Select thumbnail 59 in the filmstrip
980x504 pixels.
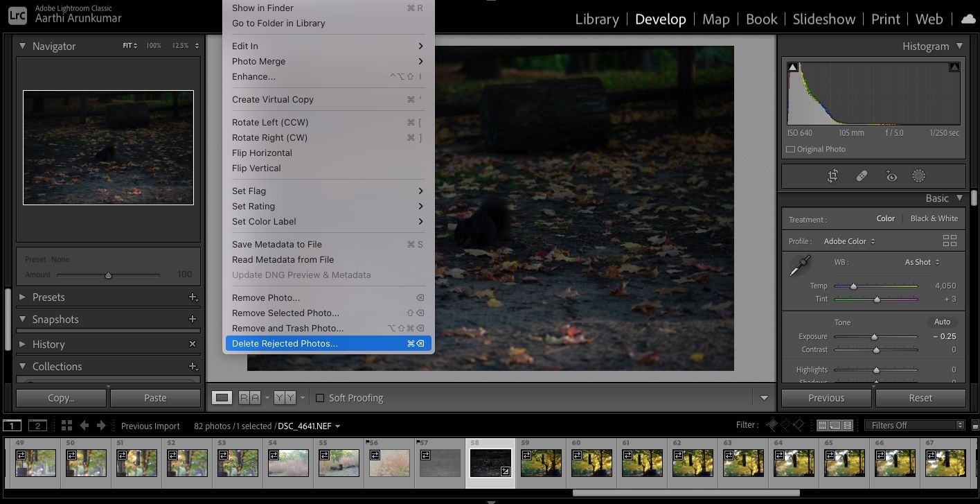point(541,463)
